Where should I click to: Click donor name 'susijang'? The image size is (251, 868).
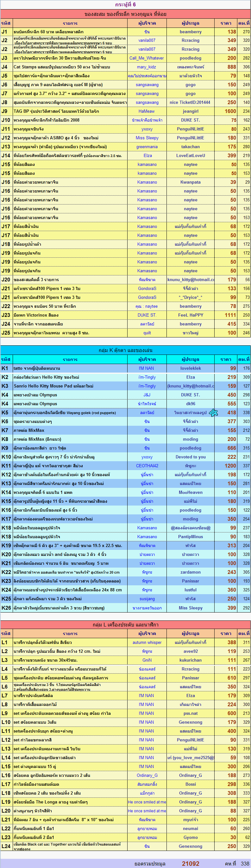(x=147, y=599)
